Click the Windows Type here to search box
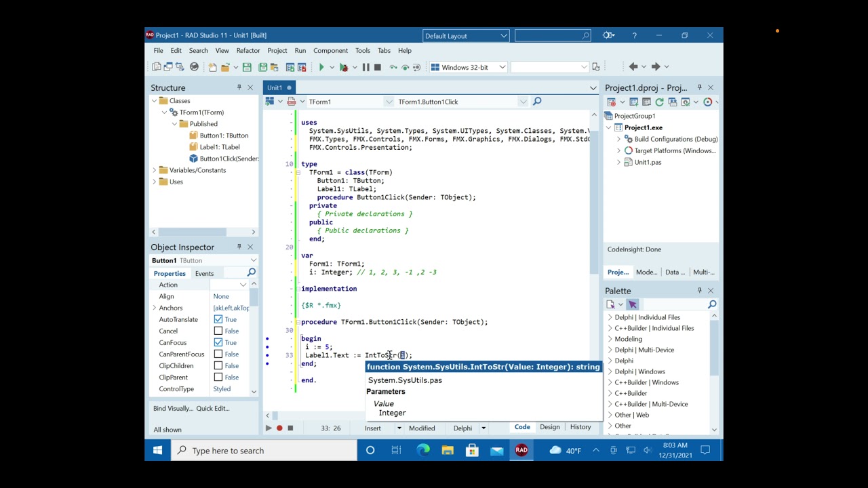This screenshot has height=488, width=868. point(264,451)
